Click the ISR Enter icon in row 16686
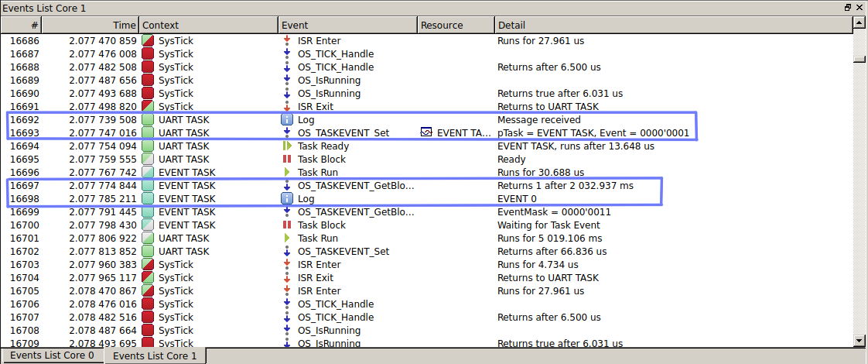This screenshot has width=868, height=364. coord(287,41)
